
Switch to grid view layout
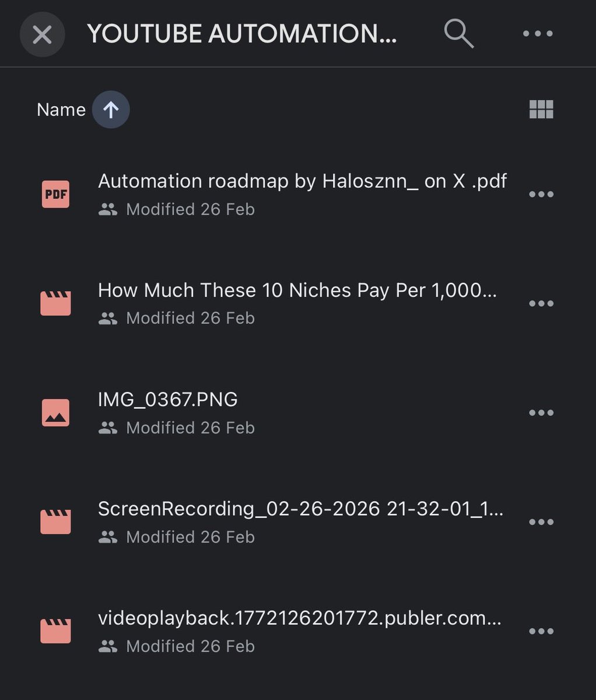pos(541,110)
